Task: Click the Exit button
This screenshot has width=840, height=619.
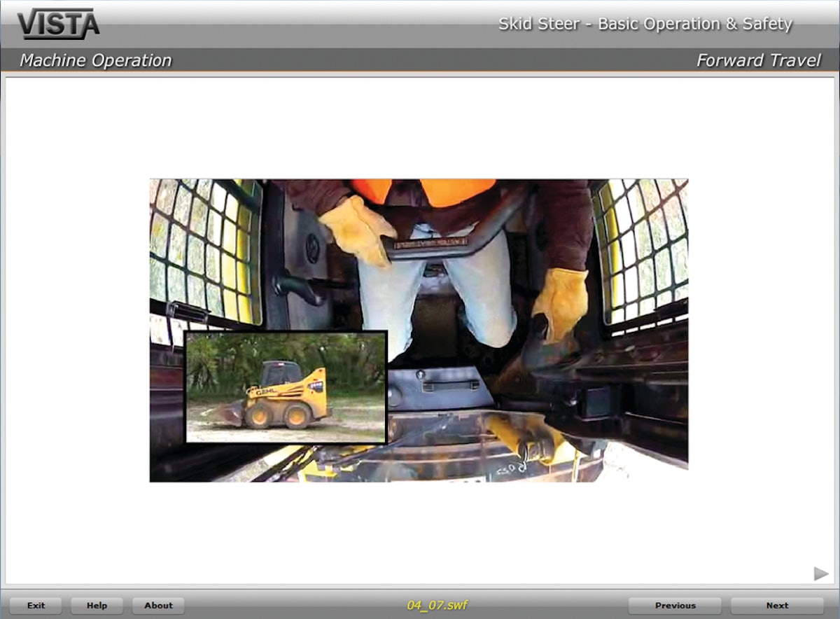Action: click(x=36, y=606)
